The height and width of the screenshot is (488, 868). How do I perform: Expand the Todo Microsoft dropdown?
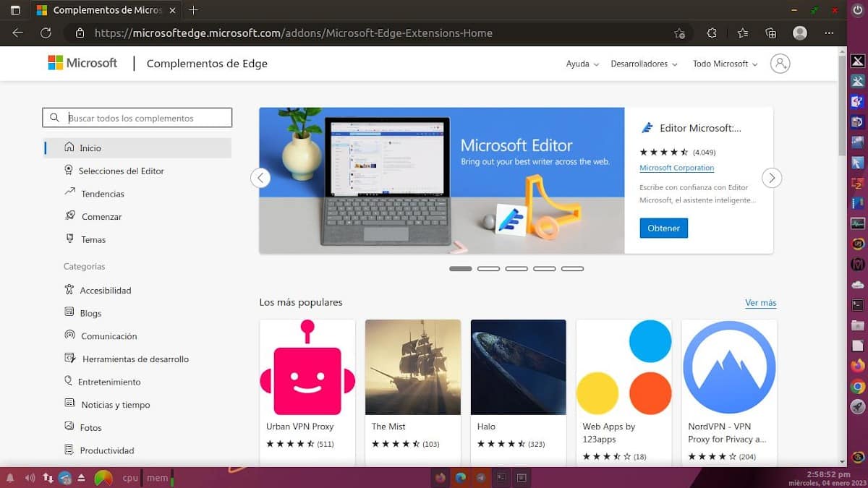(x=725, y=64)
